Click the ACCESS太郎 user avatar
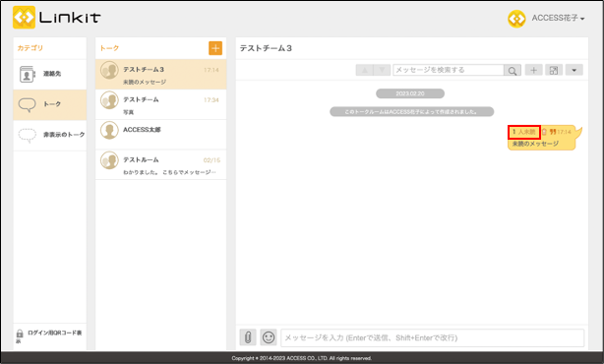 109,130
